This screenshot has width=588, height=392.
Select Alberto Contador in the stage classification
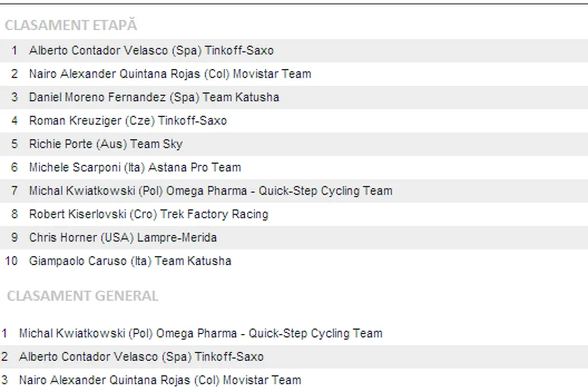click(151, 50)
